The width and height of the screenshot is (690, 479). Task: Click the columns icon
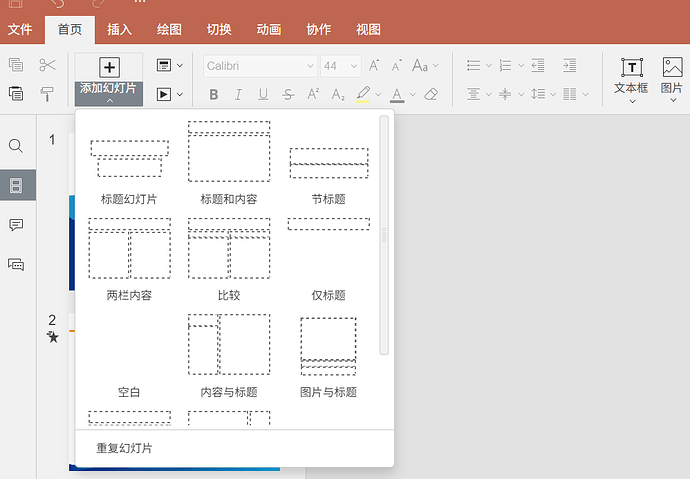[x=569, y=94]
